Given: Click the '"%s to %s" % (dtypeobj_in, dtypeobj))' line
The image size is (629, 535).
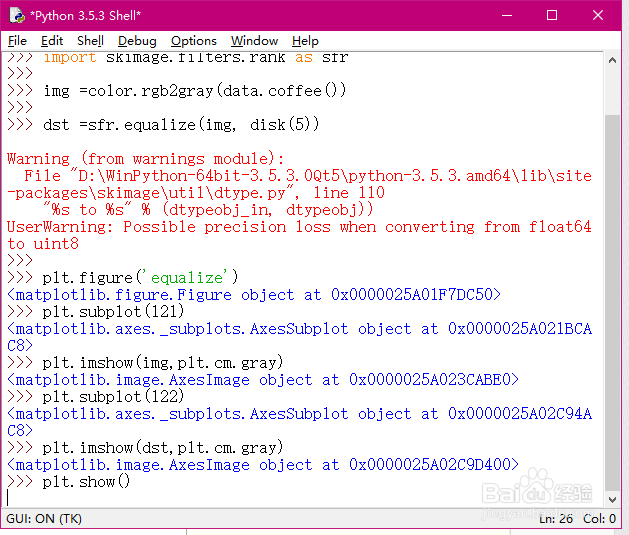Looking at the screenshot, I should coord(208,210).
